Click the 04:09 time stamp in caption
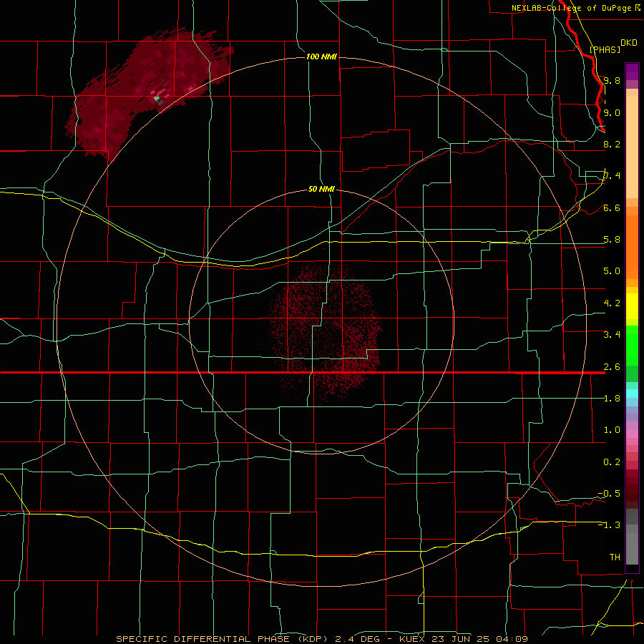The height and width of the screenshot is (644, 644). tap(511, 639)
